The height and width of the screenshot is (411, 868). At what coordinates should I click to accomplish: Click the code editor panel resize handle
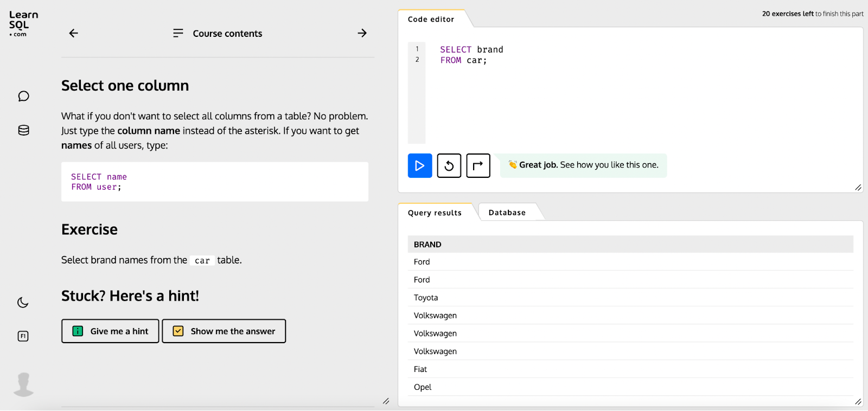coord(858,188)
